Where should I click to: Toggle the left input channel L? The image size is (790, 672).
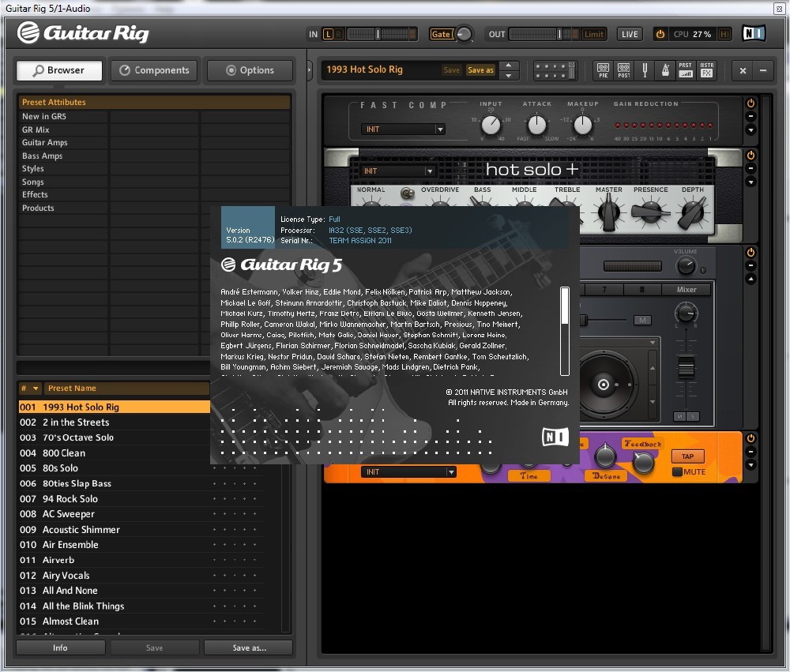(328, 34)
